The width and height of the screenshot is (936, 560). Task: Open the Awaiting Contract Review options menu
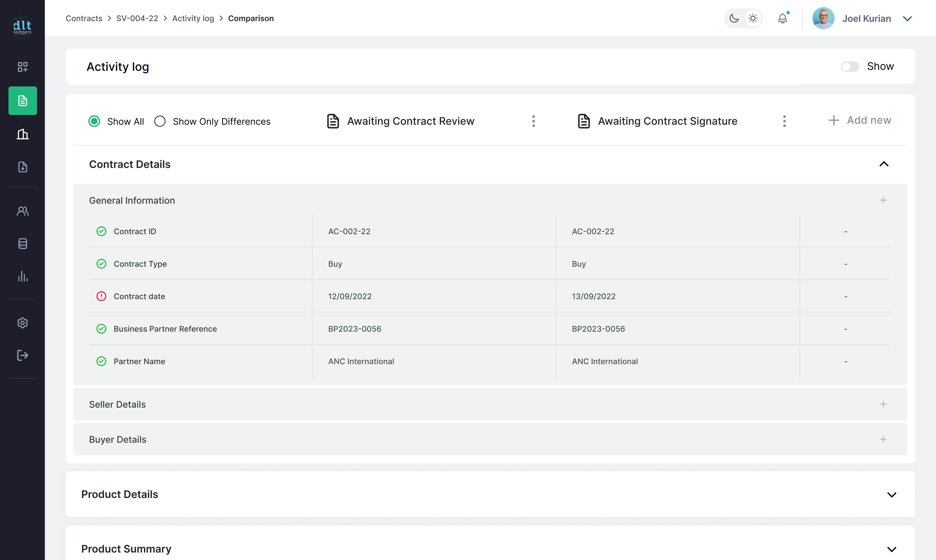coord(534,121)
